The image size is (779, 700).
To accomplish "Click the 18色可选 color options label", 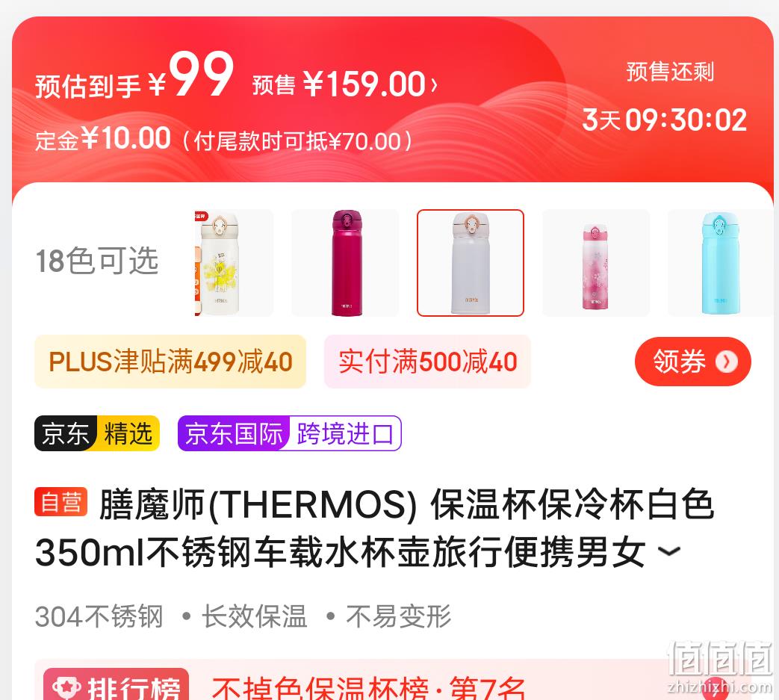I will coord(97,261).
